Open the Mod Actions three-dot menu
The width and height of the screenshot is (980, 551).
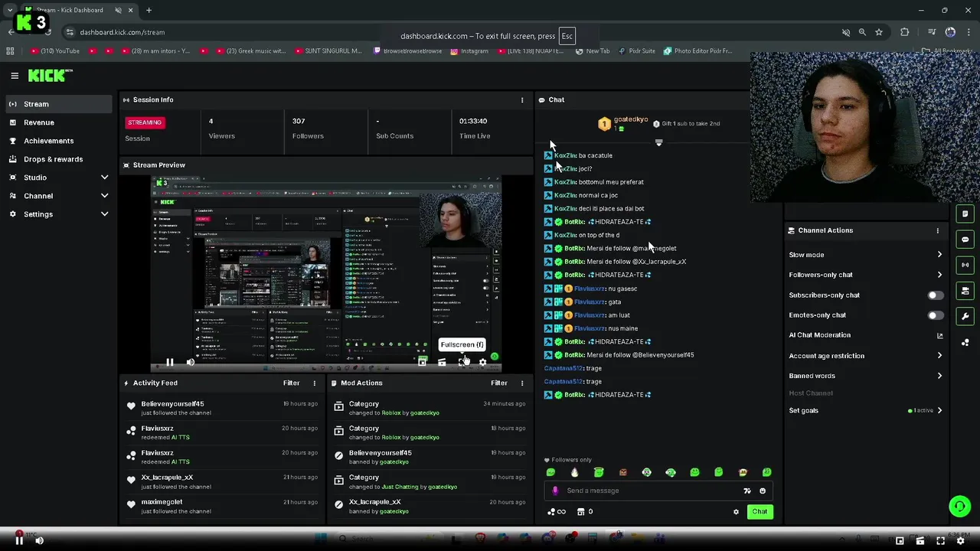pos(522,383)
